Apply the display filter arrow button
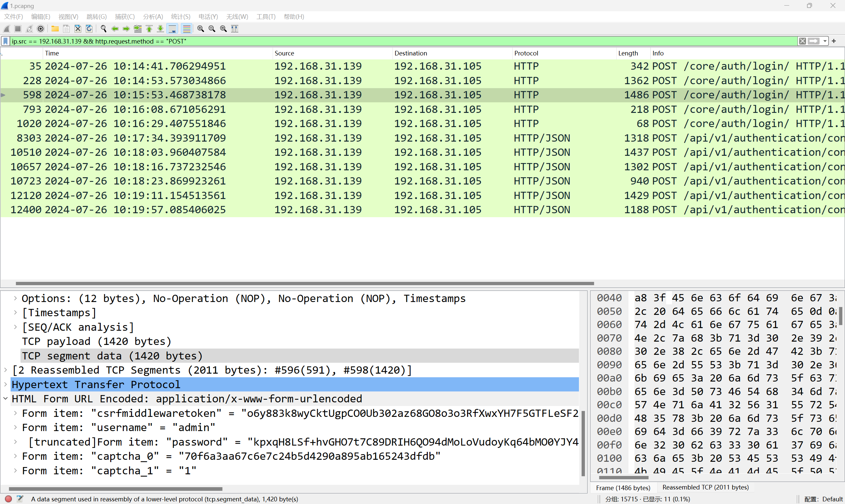Screen dimensions: 845x504 [814, 41]
